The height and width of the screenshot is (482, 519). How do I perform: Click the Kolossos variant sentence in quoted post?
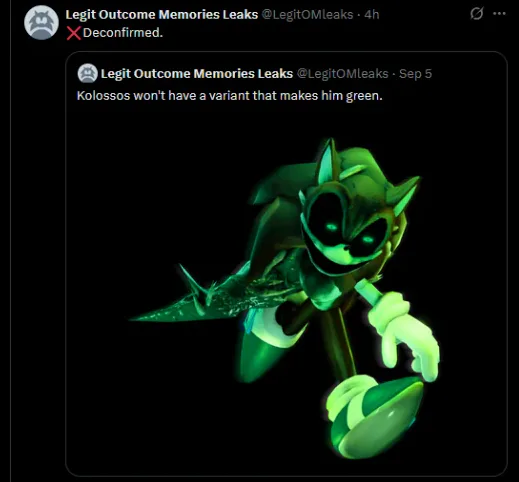tap(229, 96)
